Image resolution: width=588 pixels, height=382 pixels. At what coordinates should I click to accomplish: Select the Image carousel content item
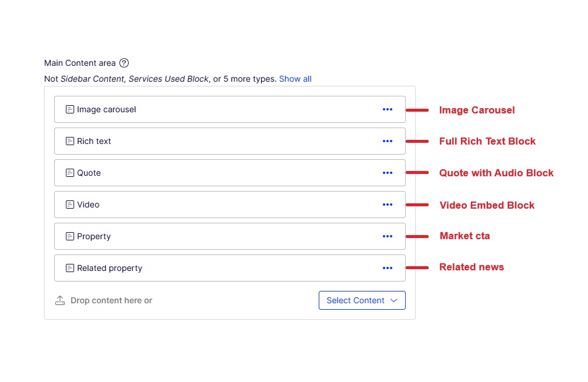click(230, 109)
